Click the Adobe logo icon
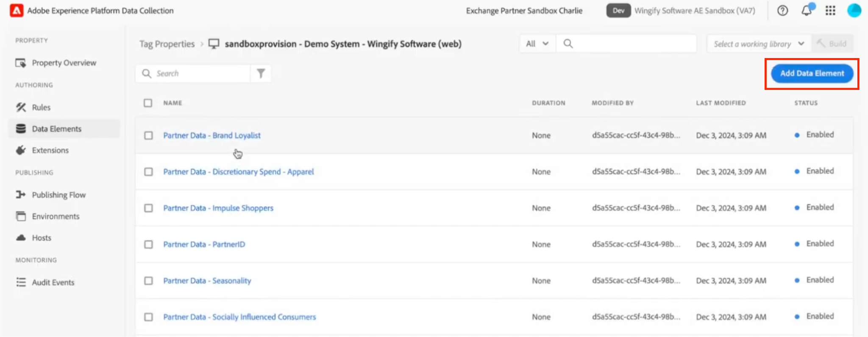Screen dimensions: 868x337 [17, 11]
